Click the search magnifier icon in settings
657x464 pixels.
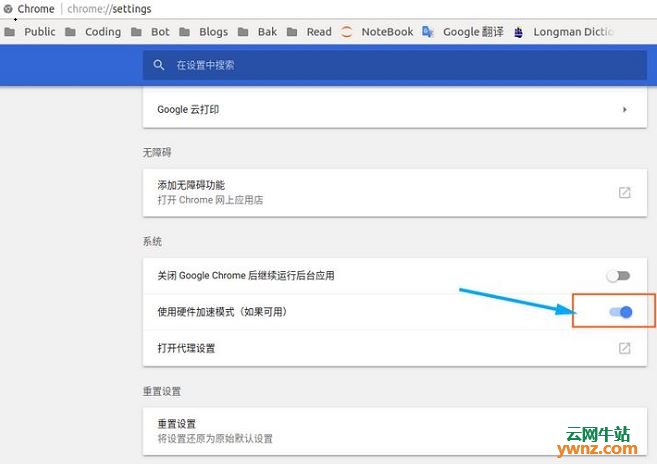pos(158,65)
